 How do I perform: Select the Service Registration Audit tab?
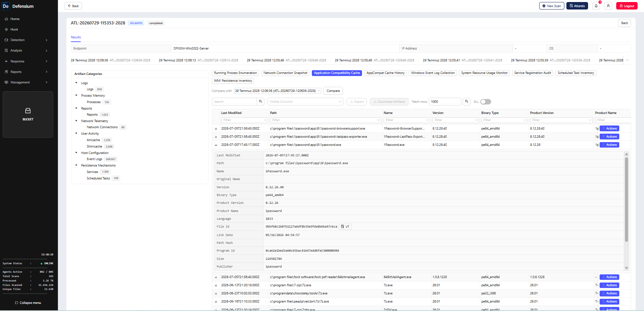[532, 73]
